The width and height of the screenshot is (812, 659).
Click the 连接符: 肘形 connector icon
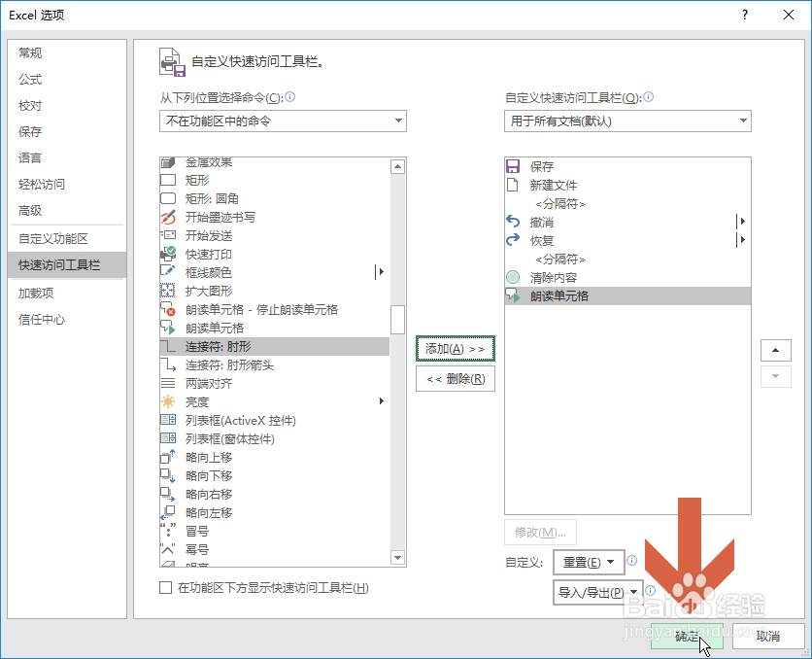click(x=168, y=347)
